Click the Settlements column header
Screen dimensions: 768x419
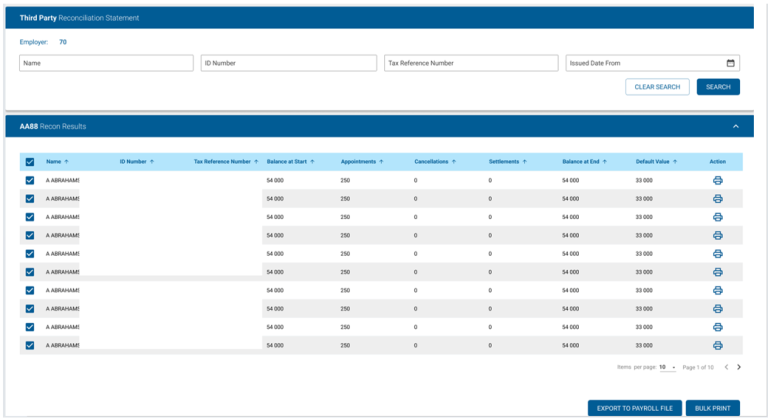(504, 162)
